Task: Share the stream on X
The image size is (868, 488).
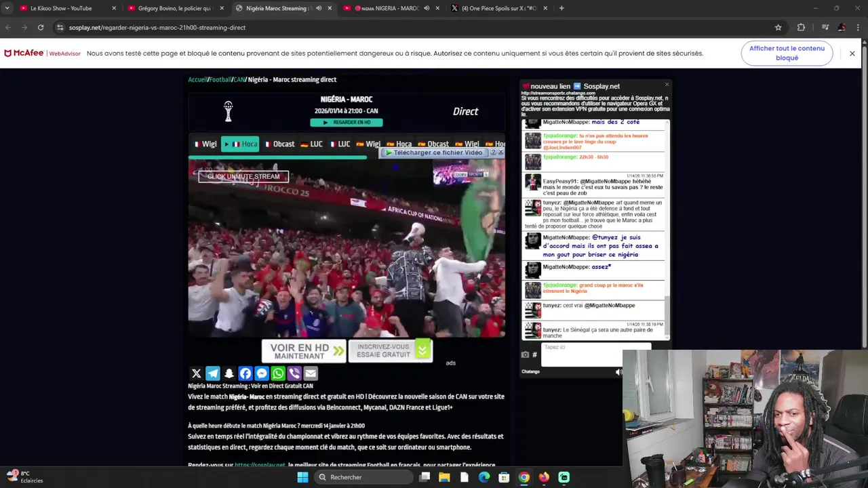Action: [196, 373]
